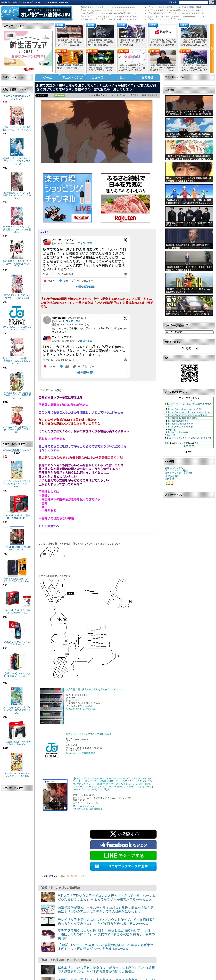This screenshot has height=980, width=216.
Task: Click the -ACR WEB- text link
Action: point(189,446)
